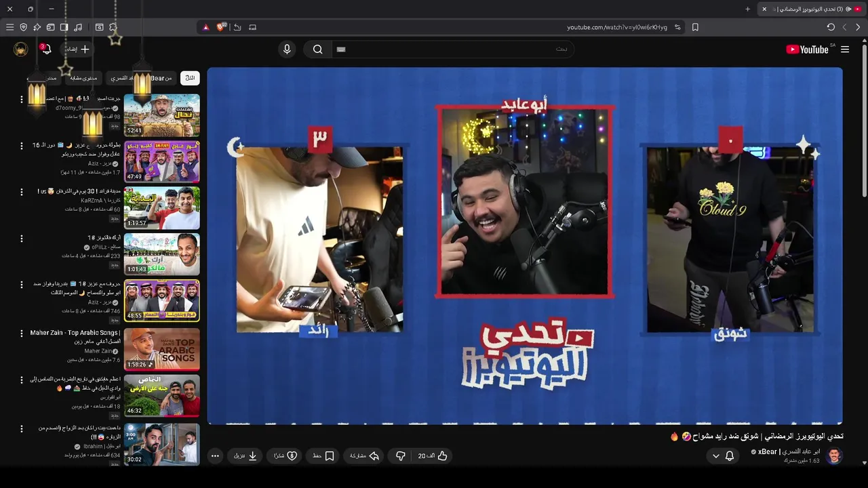Open the Brave wallet icon
The width and height of the screenshot is (868, 488).
click(50, 27)
